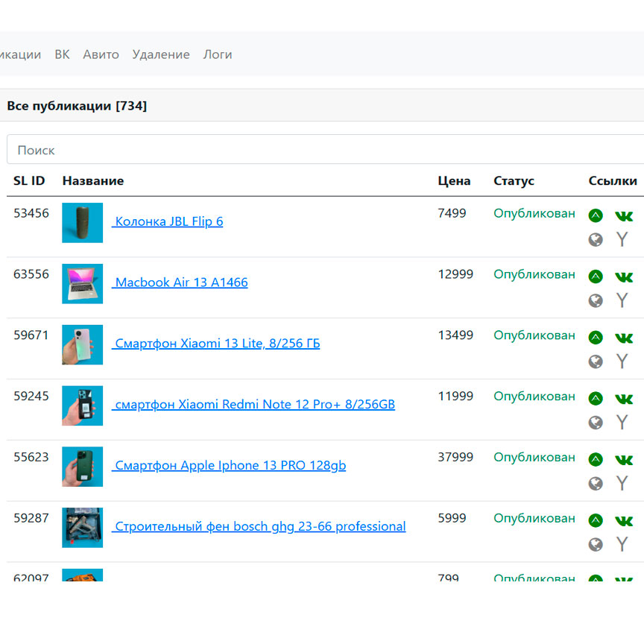Click Опубликован status in the Macbook Air row
This screenshot has width=644, height=644.
click(x=534, y=274)
